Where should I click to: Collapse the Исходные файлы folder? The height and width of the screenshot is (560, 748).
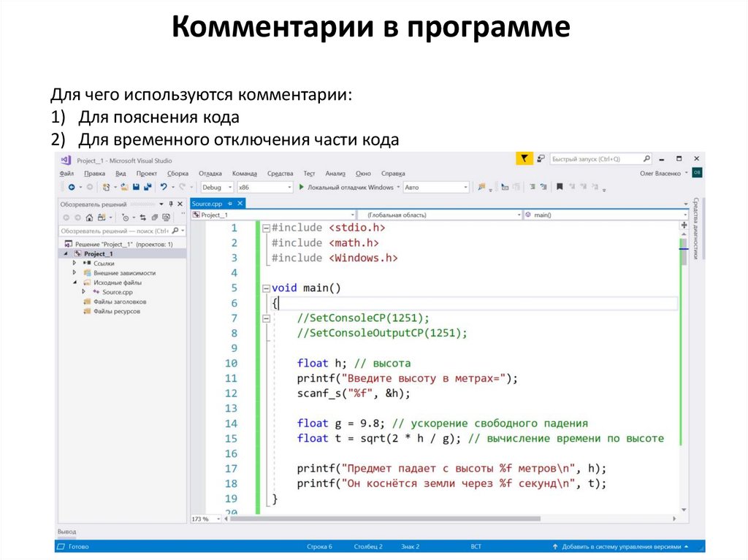tap(75, 283)
